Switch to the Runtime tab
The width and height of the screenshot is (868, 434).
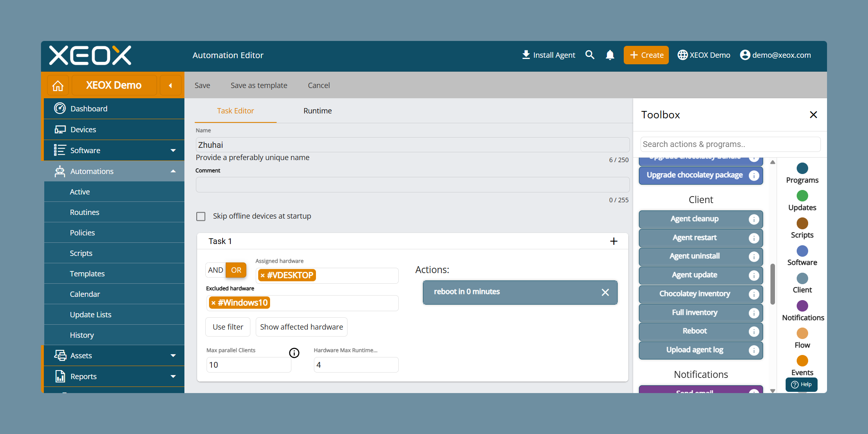pyautogui.click(x=318, y=111)
